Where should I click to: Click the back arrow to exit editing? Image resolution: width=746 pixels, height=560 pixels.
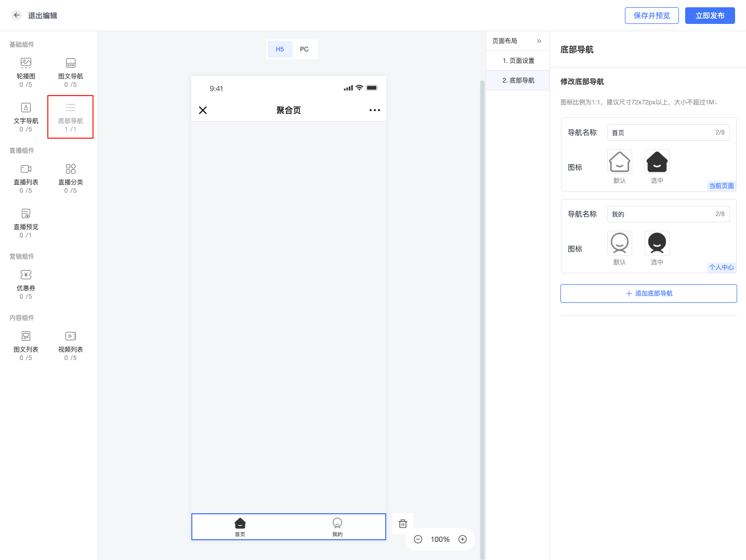click(17, 16)
